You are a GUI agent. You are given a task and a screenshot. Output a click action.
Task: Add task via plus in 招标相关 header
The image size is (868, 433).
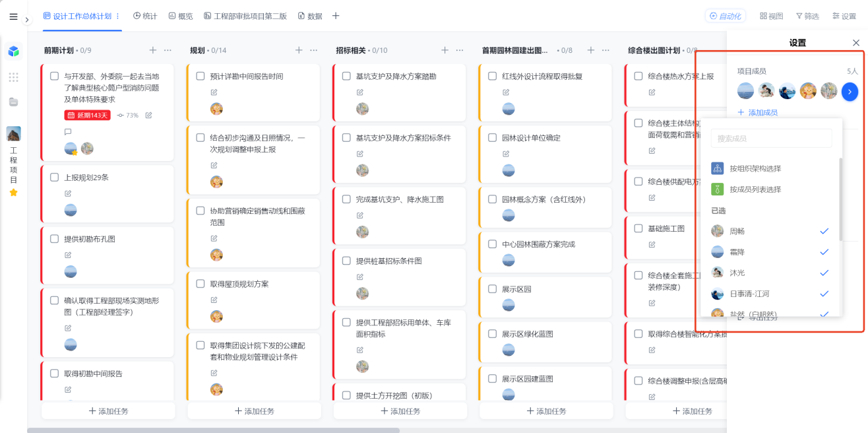(x=445, y=50)
